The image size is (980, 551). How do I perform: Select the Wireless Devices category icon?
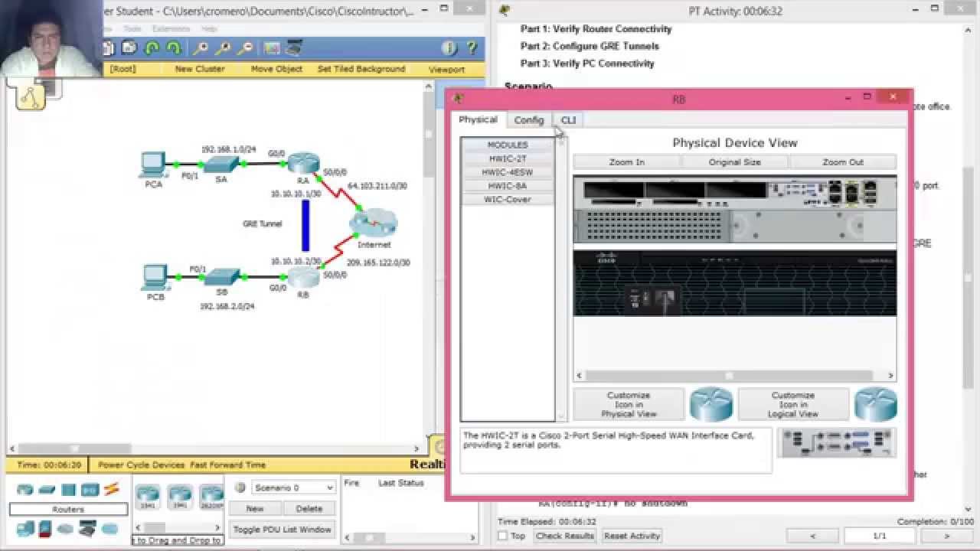[90, 489]
